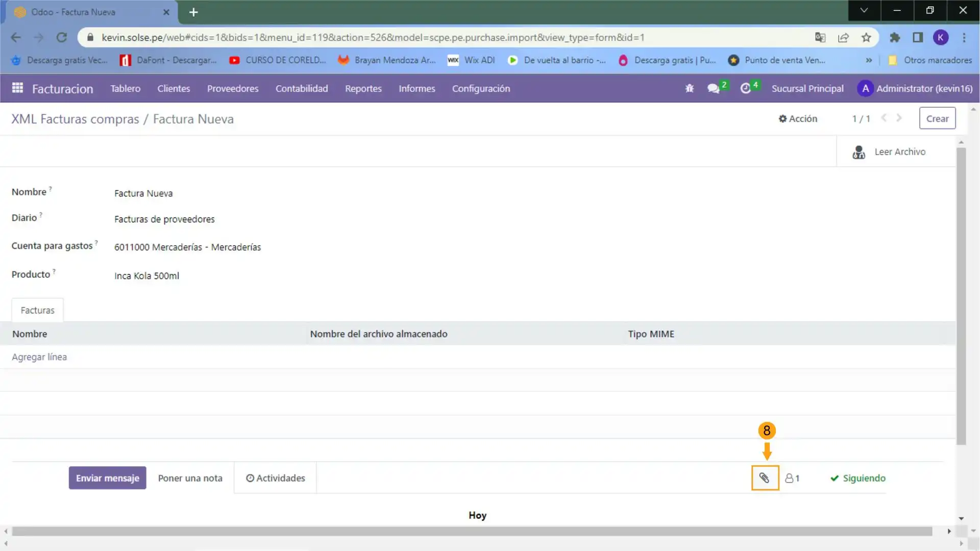Show followers list icon

pyautogui.click(x=792, y=478)
